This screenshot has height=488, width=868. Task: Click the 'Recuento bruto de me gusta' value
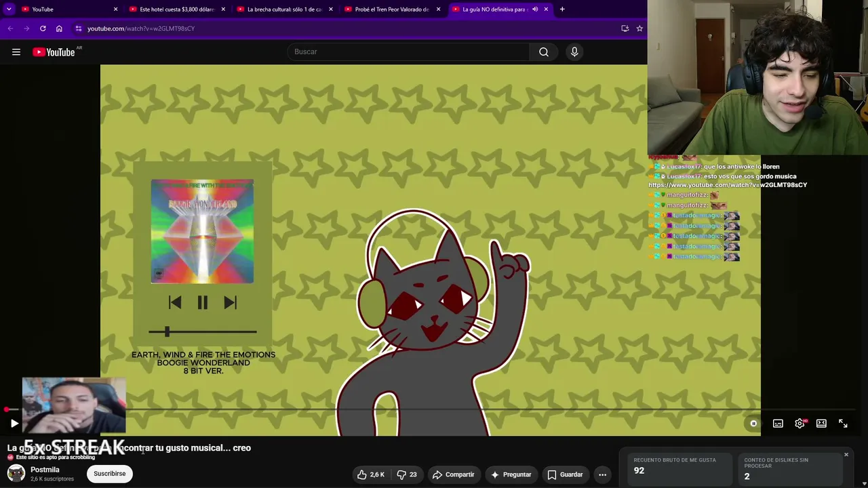tap(639, 470)
